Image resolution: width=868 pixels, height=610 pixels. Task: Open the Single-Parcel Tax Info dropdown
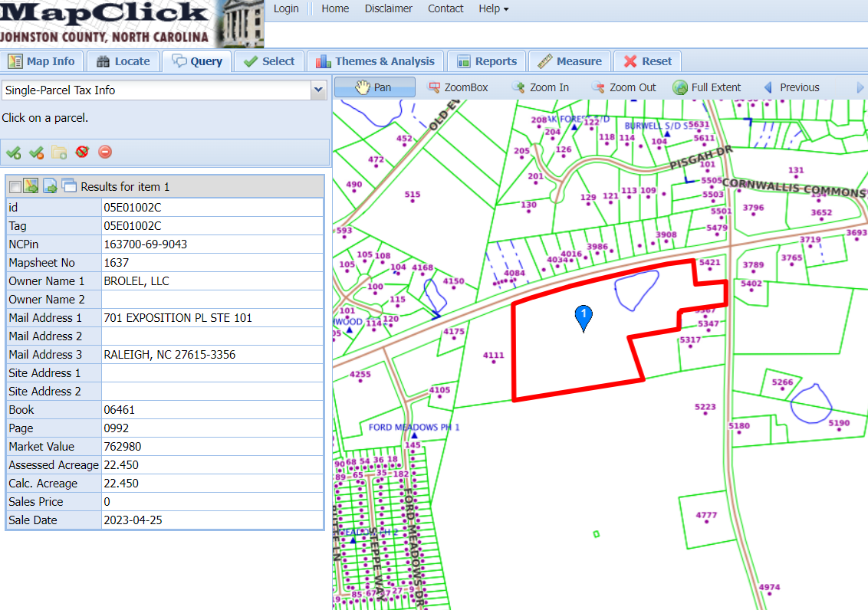(x=319, y=90)
